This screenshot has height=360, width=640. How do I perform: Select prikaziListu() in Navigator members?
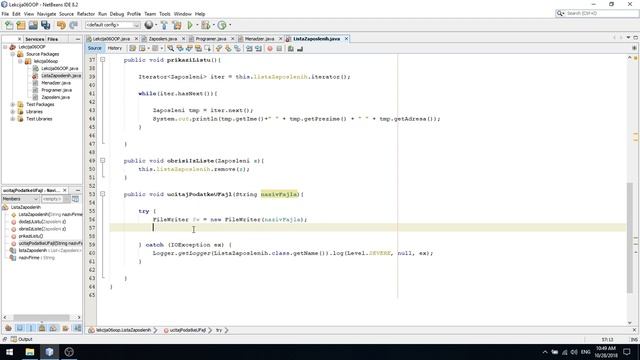click(31, 236)
